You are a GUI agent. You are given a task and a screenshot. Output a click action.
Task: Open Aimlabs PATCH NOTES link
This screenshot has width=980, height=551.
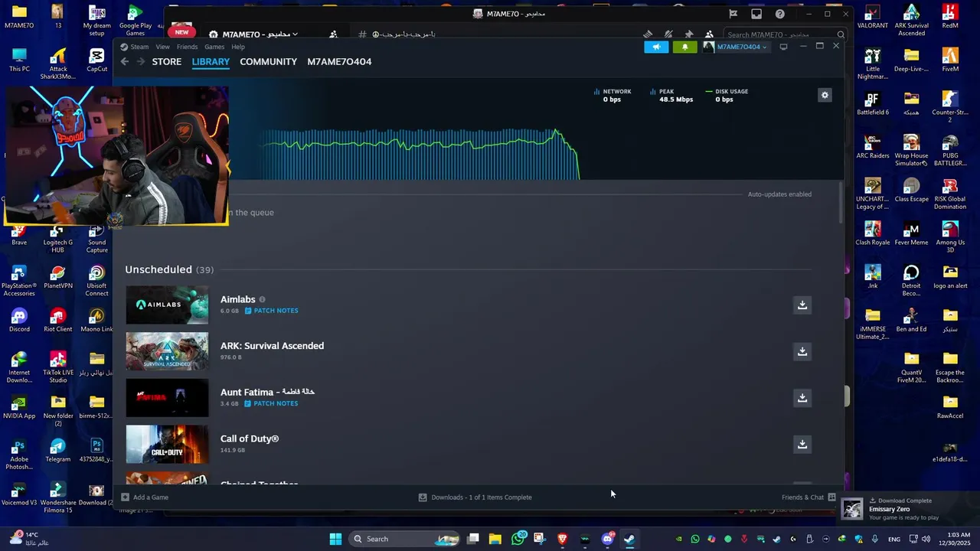(x=271, y=311)
